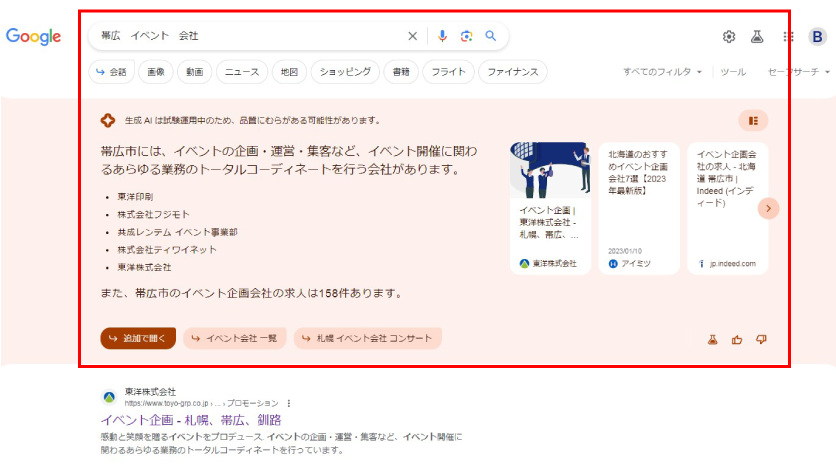Open the Google apps grid
The width and height of the screenshot is (836, 473).
pyautogui.click(x=788, y=37)
